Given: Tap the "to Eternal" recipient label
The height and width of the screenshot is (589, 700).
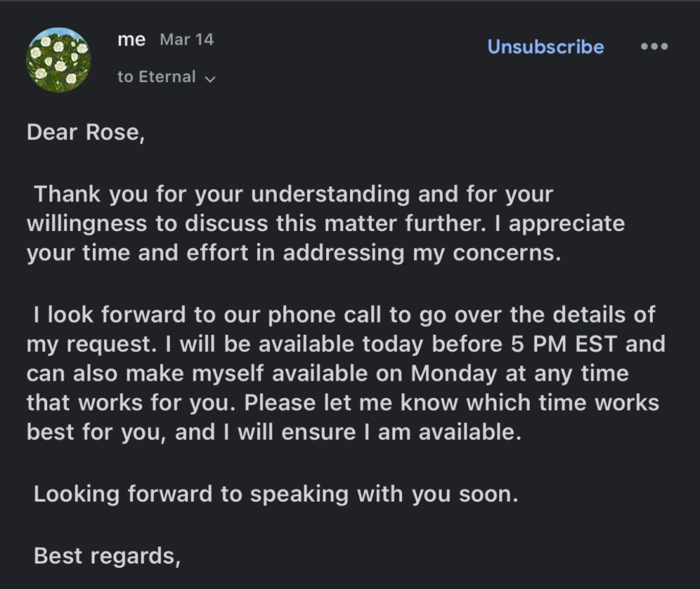Looking at the screenshot, I should pyautogui.click(x=157, y=77).
